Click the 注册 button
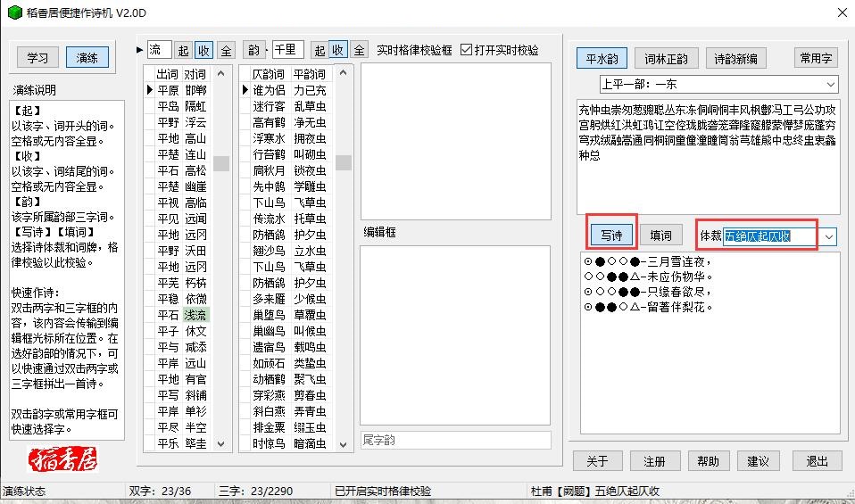Viewport: 855px width, 504px height. [654, 461]
